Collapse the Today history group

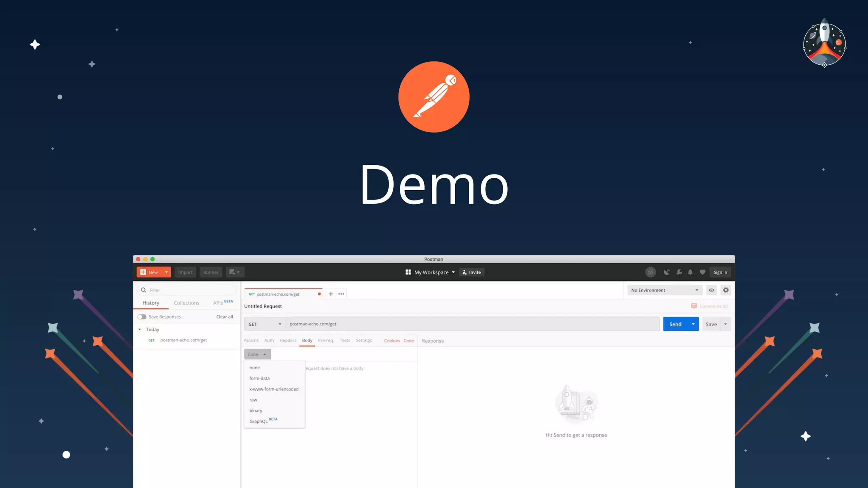tap(139, 330)
